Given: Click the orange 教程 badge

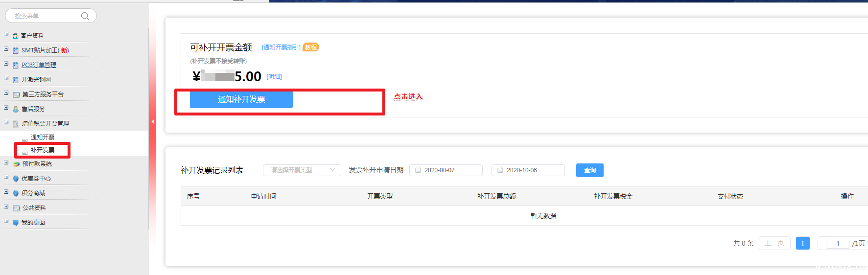Looking at the screenshot, I should click(x=311, y=47).
